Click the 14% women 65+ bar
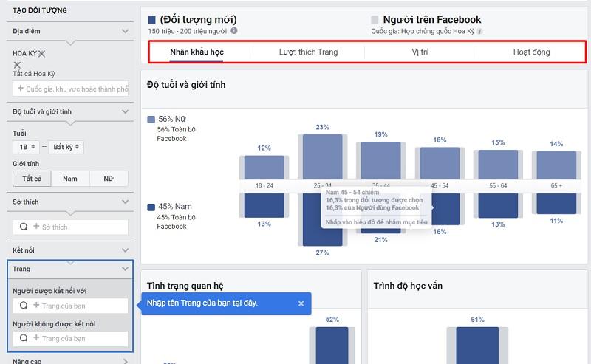This screenshot has width=591, height=364. click(x=556, y=165)
